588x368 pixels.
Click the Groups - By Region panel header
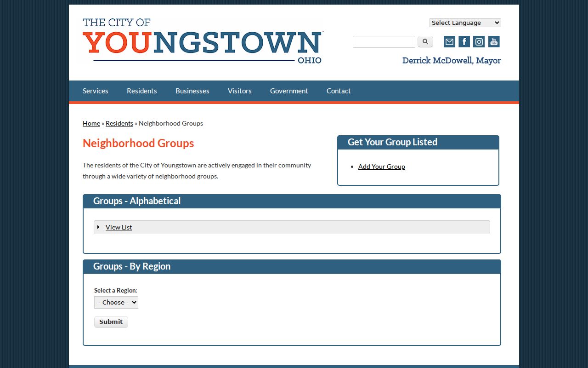(292, 267)
